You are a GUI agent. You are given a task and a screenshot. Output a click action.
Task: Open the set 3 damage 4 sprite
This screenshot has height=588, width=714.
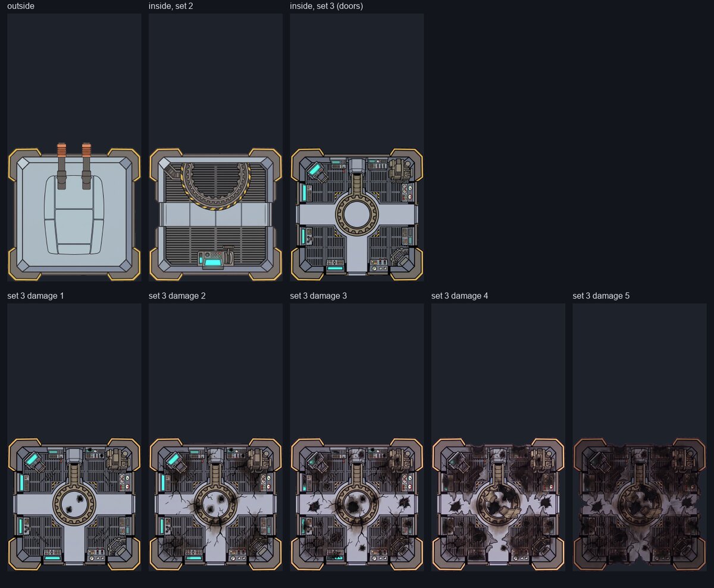coord(498,438)
